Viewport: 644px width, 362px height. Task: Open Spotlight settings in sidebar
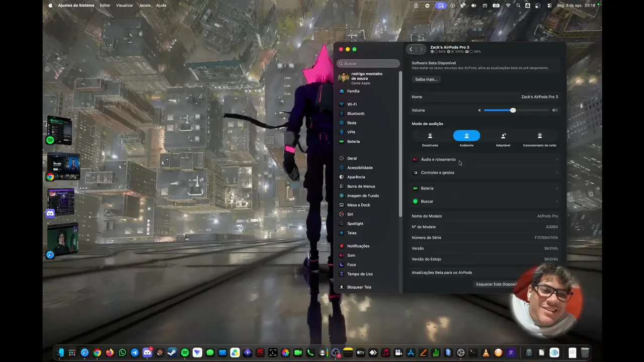[368, 223]
